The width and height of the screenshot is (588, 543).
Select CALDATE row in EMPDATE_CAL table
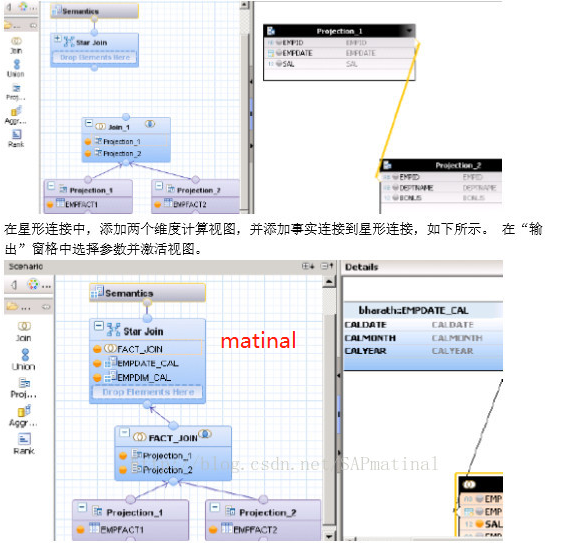[x=423, y=325]
